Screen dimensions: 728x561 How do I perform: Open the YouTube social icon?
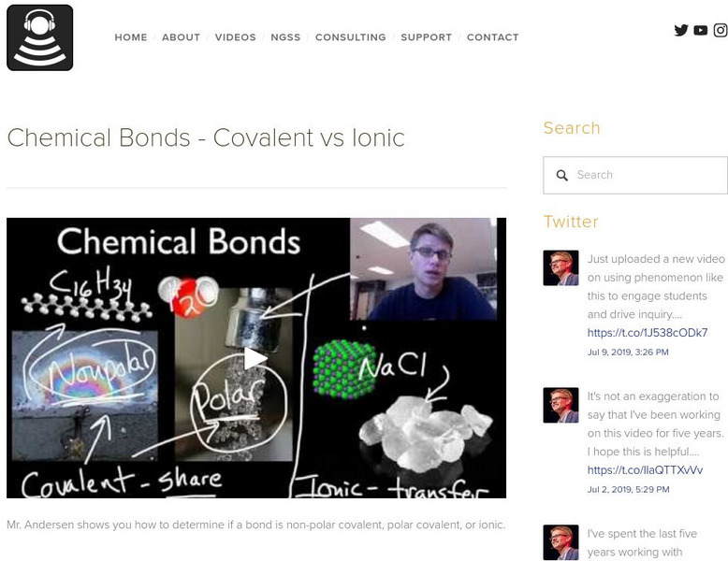(701, 30)
